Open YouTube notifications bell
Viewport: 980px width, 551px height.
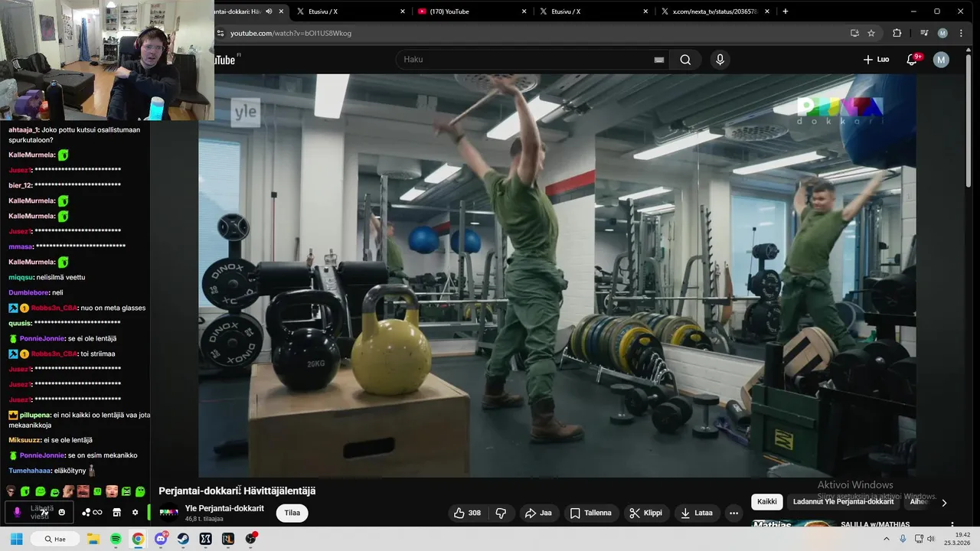[x=912, y=60]
